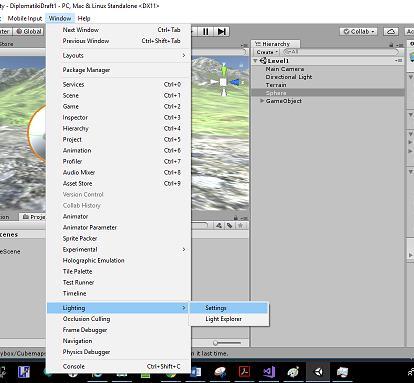Collapse the Level1 scene foldout
The height and width of the screenshot is (383, 414).
[255, 61]
